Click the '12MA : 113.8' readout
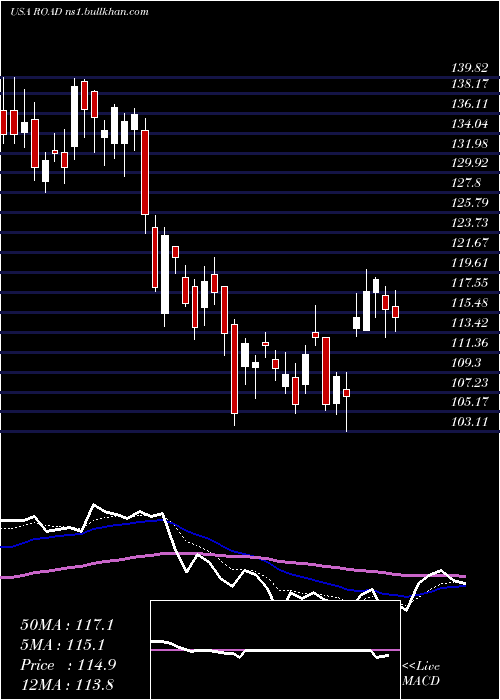Image resolution: width=500 pixels, height=700 pixels. coord(67,685)
